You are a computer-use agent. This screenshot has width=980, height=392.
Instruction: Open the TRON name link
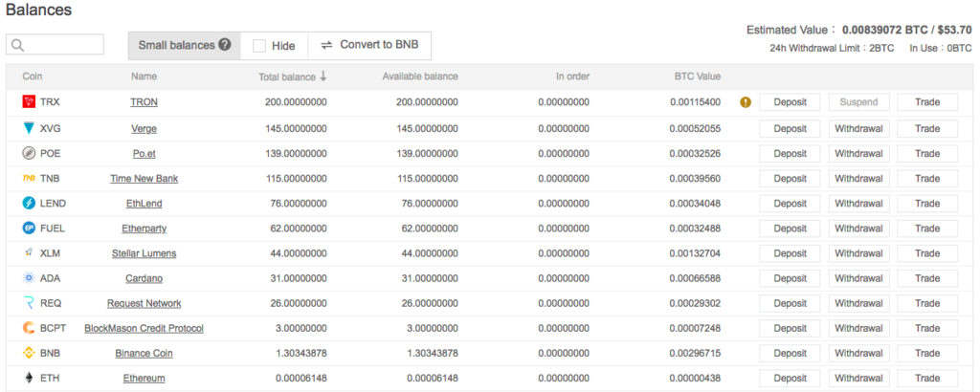tap(144, 101)
